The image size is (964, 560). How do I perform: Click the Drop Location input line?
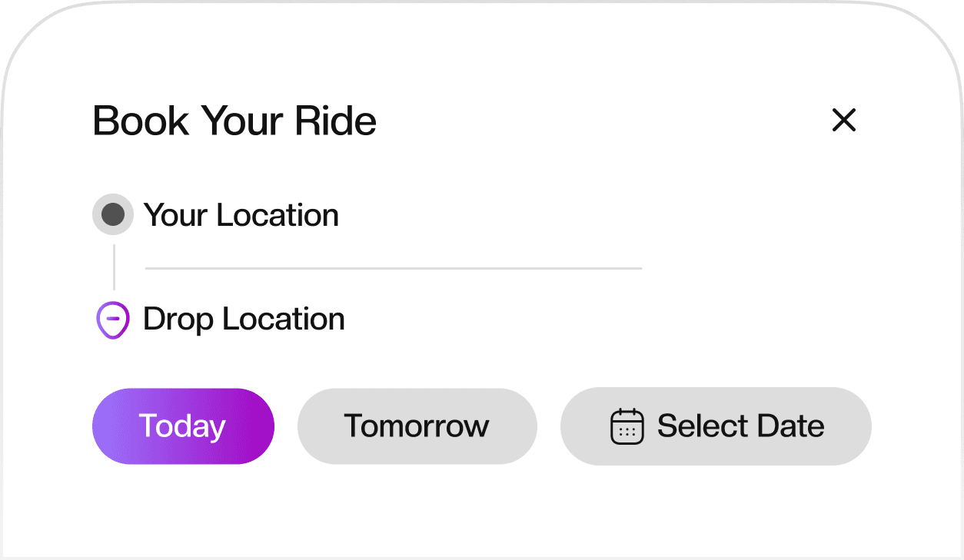click(243, 319)
